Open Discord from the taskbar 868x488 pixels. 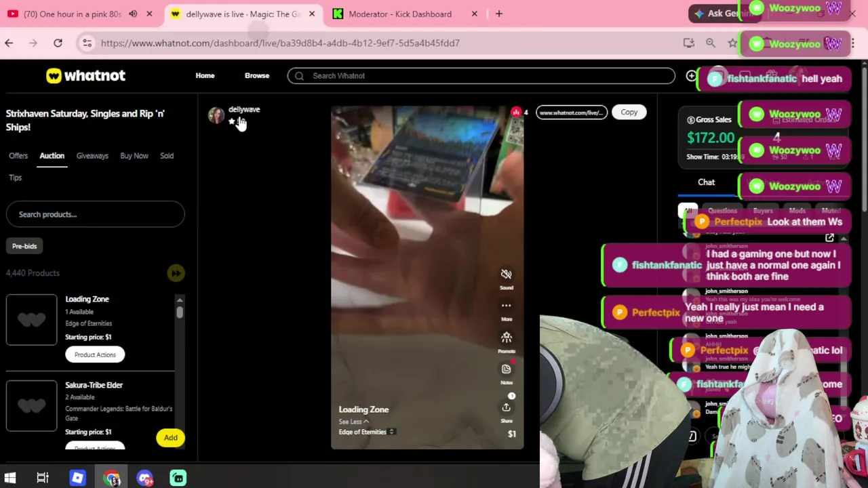145,478
